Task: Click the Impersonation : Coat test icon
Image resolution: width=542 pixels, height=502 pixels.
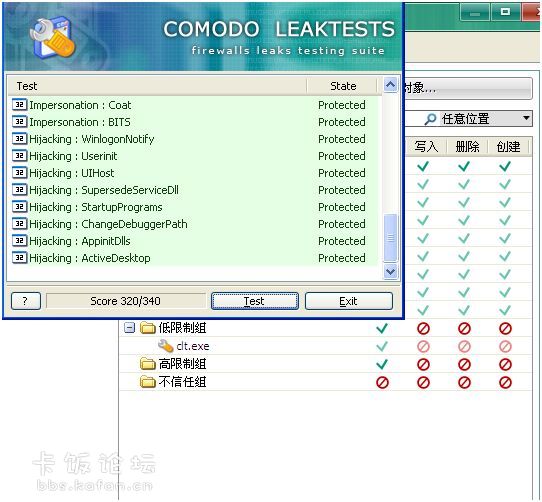Action: click(x=20, y=104)
